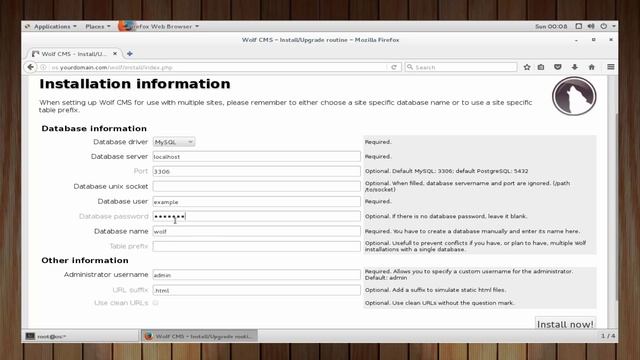Open the power icon in top panel
The height and width of the screenshot is (360, 640).
tap(604, 26)
